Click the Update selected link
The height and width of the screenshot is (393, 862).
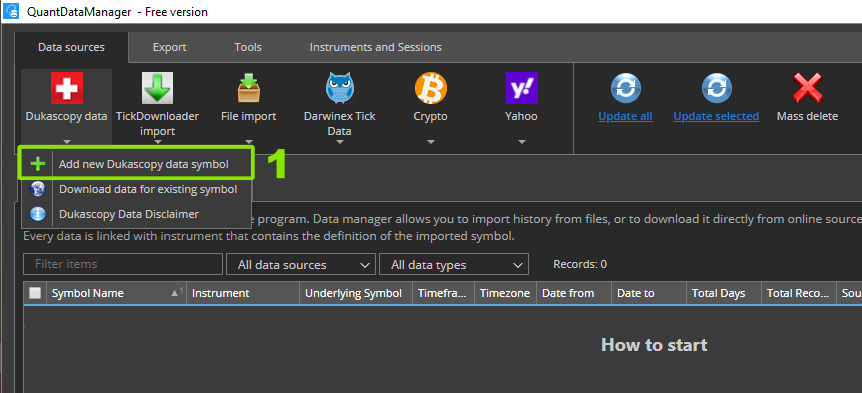(x=716, y=117)
